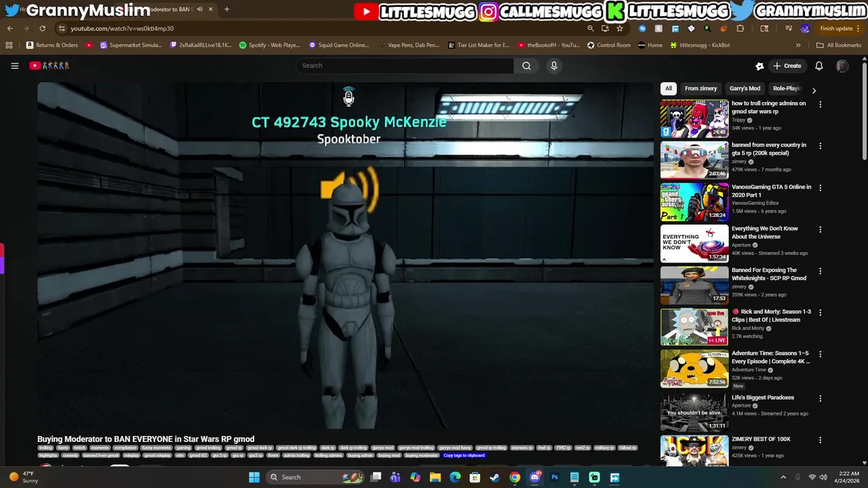
Task: Open options for Adventure Time Seasons 1–5 video
Action: 820,354
